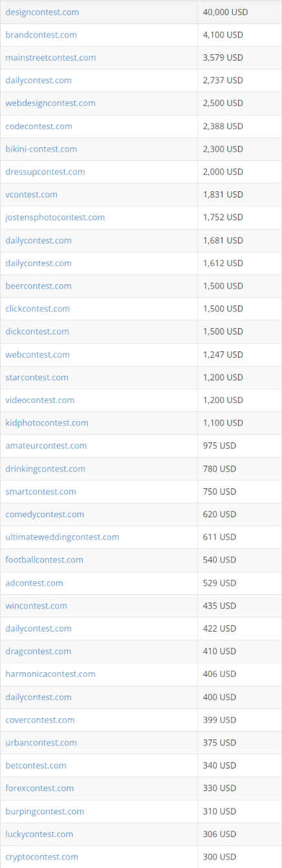Click the starcontest.com link
The image size is (282, 868).
coord(37,377)
